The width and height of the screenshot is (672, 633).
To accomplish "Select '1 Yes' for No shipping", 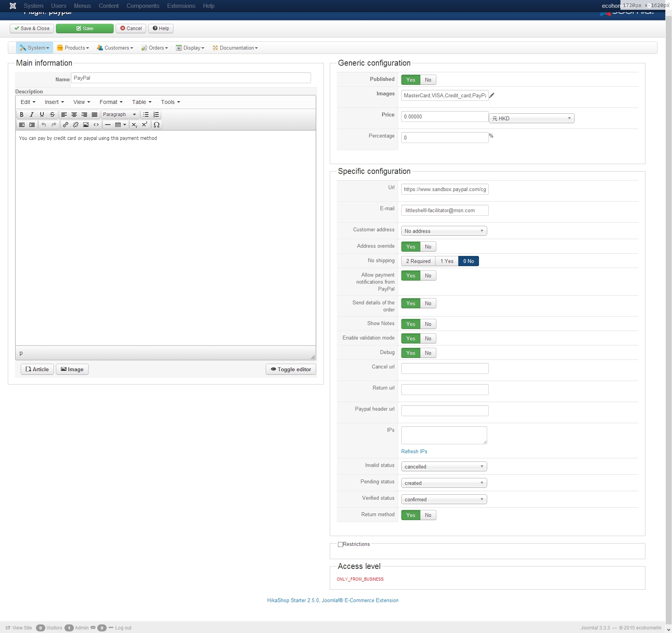I will coord(447,261).
